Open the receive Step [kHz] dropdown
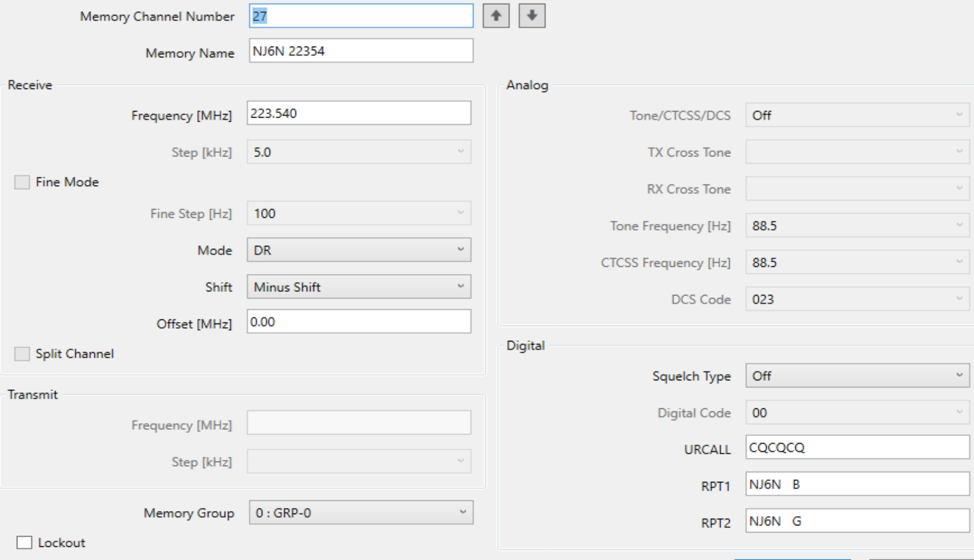The width and height of the screenshot is (974, 560). point(359,152)
